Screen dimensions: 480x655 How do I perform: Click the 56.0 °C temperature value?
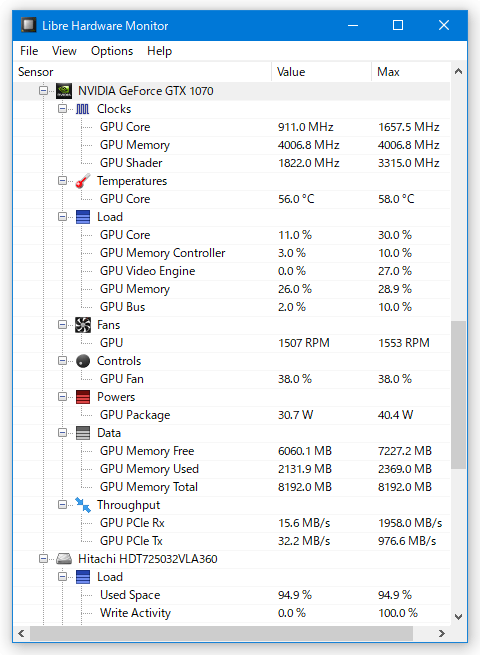pos(296,199)
